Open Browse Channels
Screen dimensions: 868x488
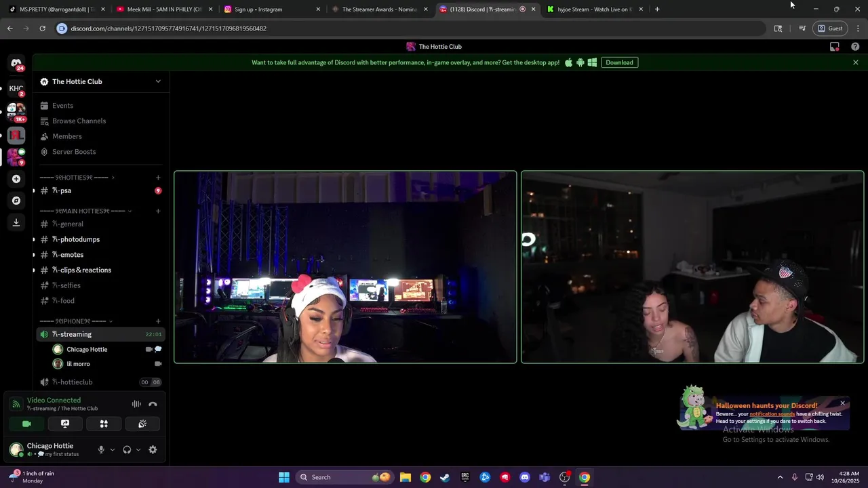pyautogui.click(x=100, y=121)
